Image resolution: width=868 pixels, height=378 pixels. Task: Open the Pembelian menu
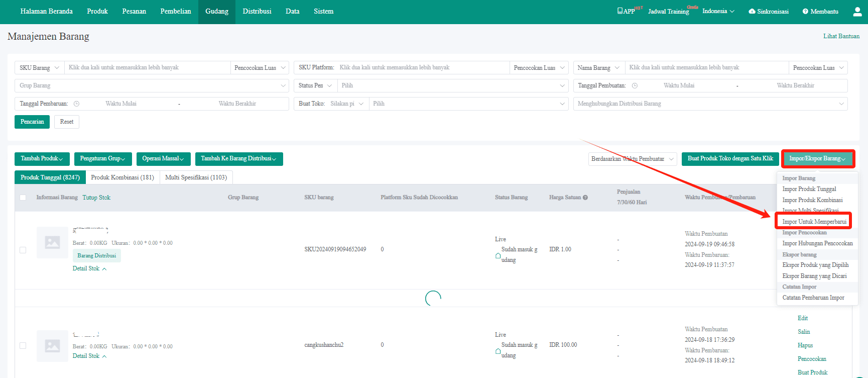click(x=176, y=11)
